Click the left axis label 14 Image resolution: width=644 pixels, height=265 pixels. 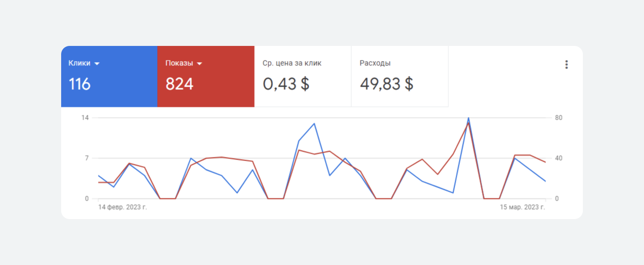click(85, 118)
